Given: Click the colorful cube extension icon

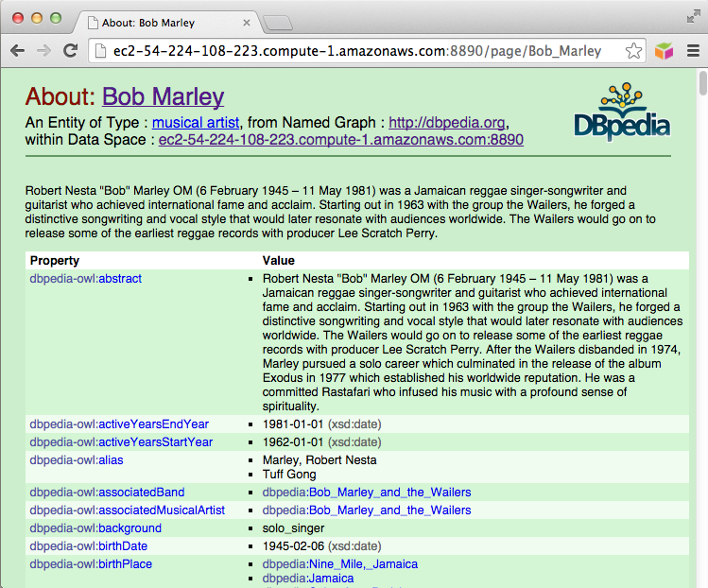Looking at the screenshot, I should click(x=665, y=51).
